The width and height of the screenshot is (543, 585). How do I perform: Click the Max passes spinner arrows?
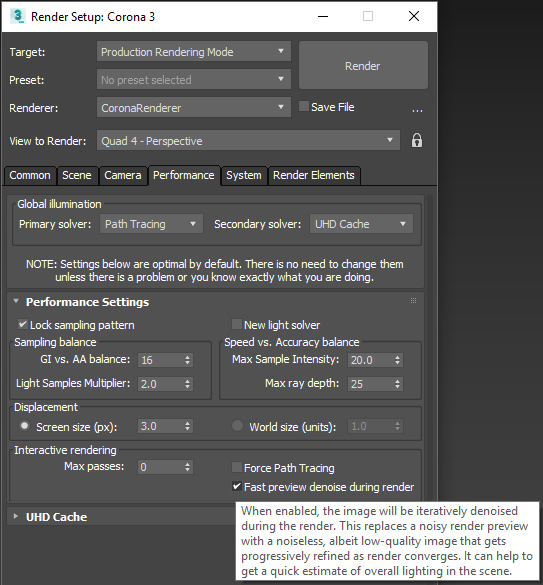(187, 467)
